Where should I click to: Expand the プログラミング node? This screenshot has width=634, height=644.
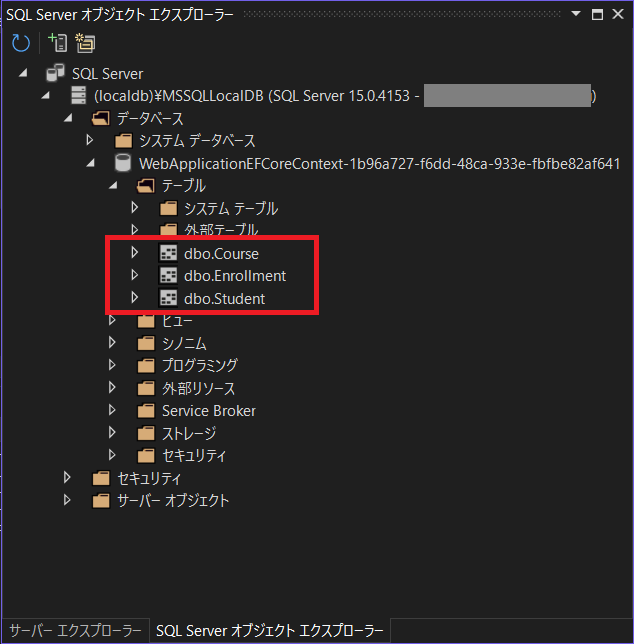[x=112, y=364]
